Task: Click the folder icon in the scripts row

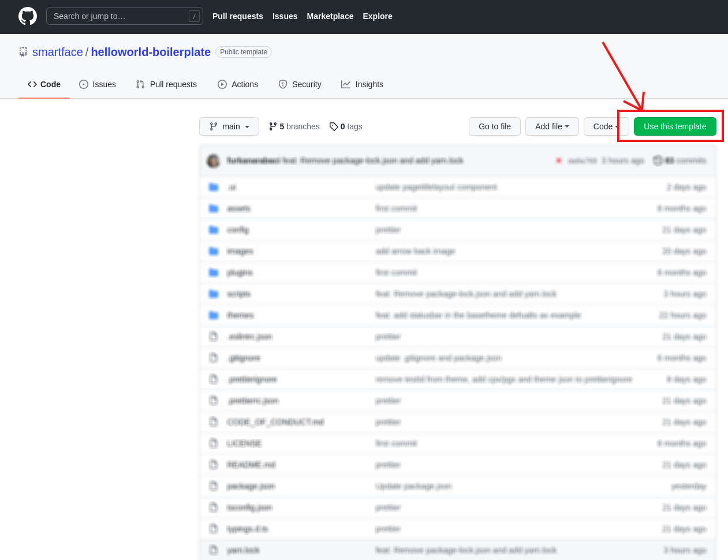Action: pyautogui.click(x=214, y=294)
